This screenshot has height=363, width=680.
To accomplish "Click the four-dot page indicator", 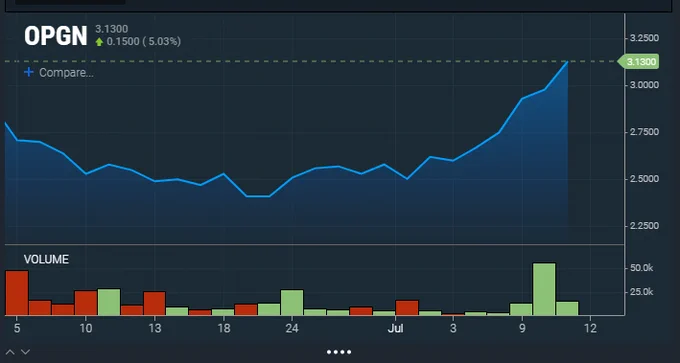I will point(339,352).
